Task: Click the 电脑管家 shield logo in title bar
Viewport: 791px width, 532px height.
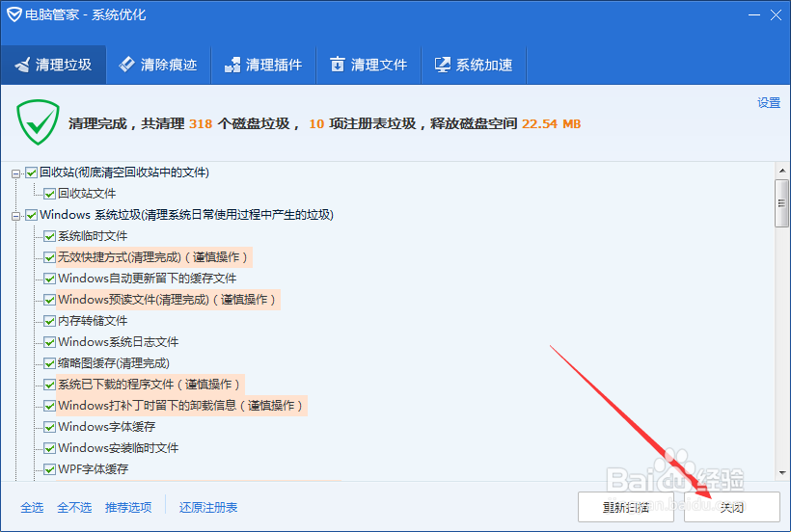Action: click(14, 14)
